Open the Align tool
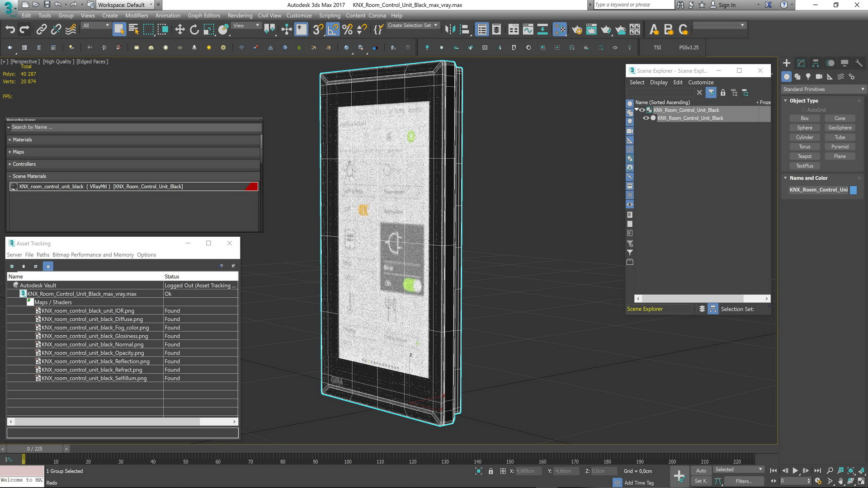This screenshot has height=488, width=868. click(x=464, y=30)
